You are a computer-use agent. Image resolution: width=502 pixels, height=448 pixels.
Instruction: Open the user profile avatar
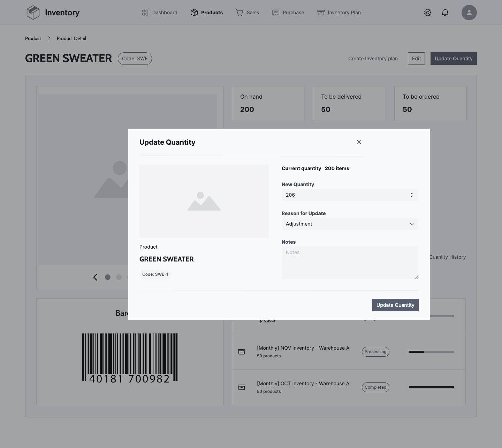(469, 13)
